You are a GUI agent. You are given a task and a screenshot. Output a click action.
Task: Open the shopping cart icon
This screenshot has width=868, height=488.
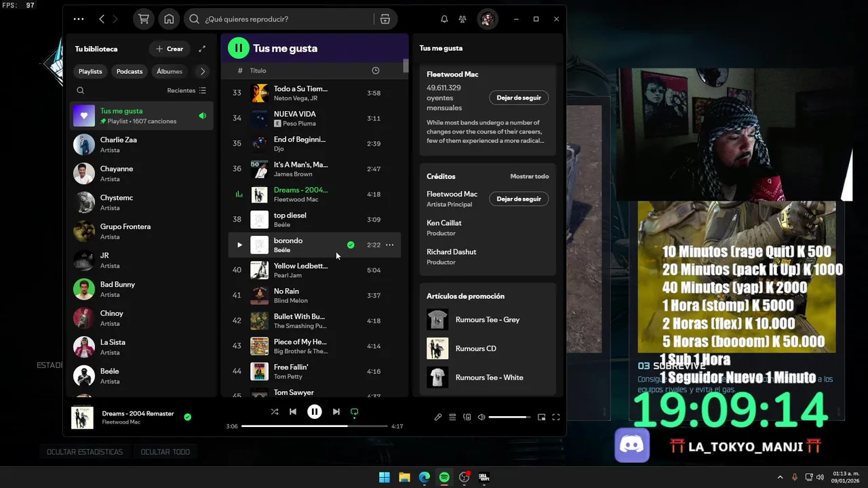tap(144, 19)
